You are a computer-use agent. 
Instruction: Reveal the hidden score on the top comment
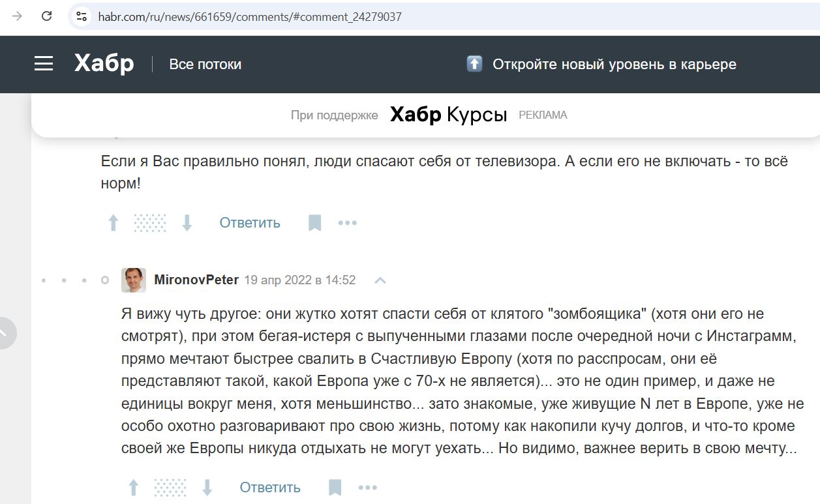150,222
